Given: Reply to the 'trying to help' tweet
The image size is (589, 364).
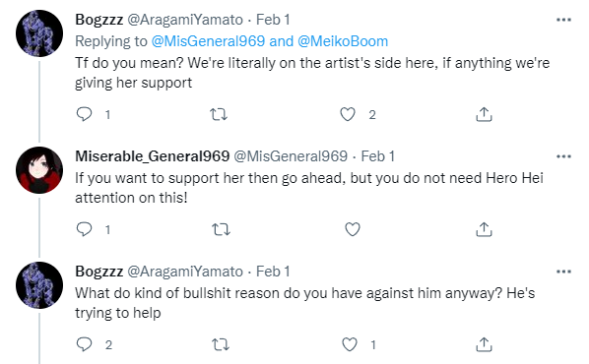Looking at the screenshot, I should point(84,344).
